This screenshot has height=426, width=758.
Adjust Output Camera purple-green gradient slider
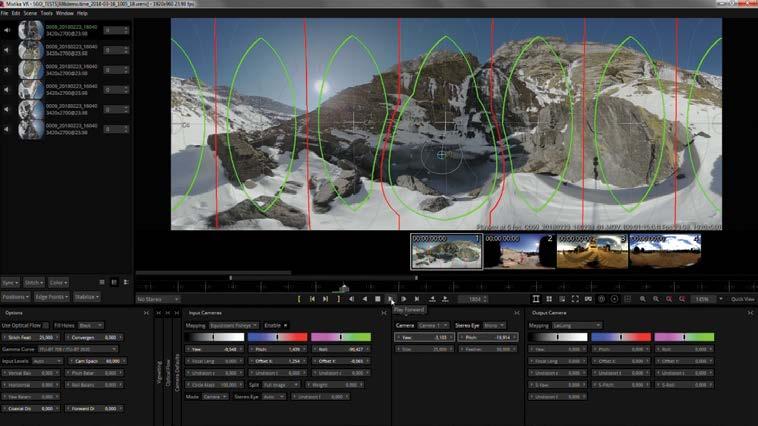click(x=684, y=337)
